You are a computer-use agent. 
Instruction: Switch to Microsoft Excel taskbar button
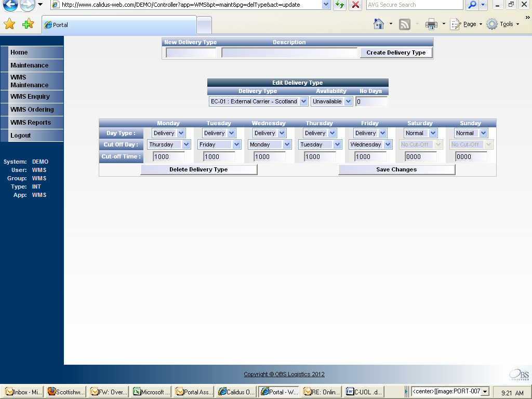(x=152, y=392)
